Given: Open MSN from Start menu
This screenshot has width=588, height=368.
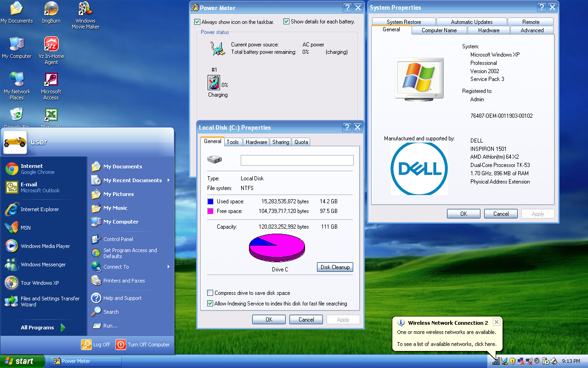Looking at the screenshot, I should point(44,228).
